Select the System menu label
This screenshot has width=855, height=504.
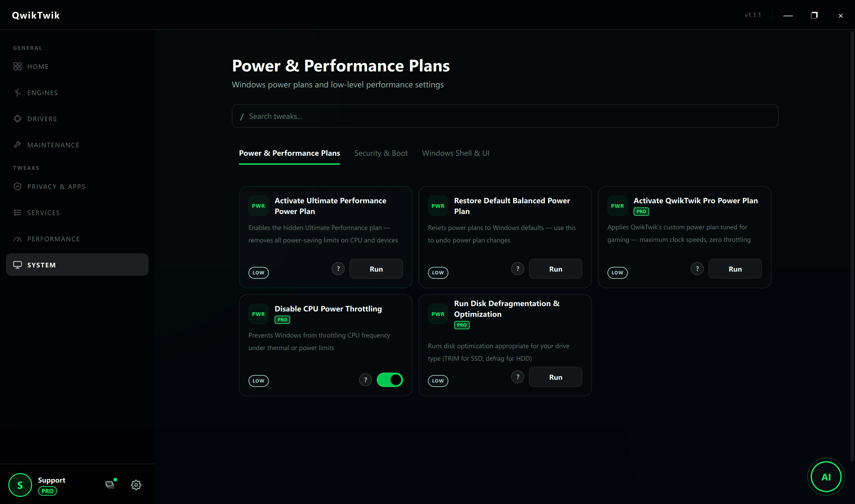point(41,265)
